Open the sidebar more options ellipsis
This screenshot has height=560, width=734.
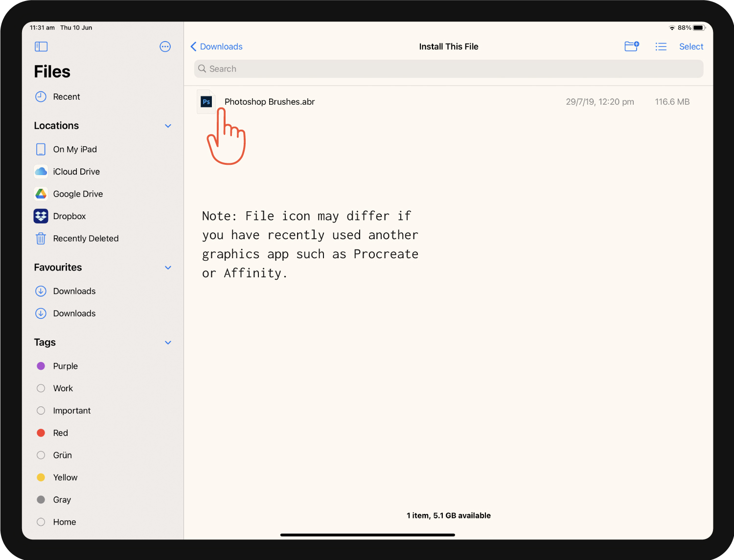click(165, 46)
